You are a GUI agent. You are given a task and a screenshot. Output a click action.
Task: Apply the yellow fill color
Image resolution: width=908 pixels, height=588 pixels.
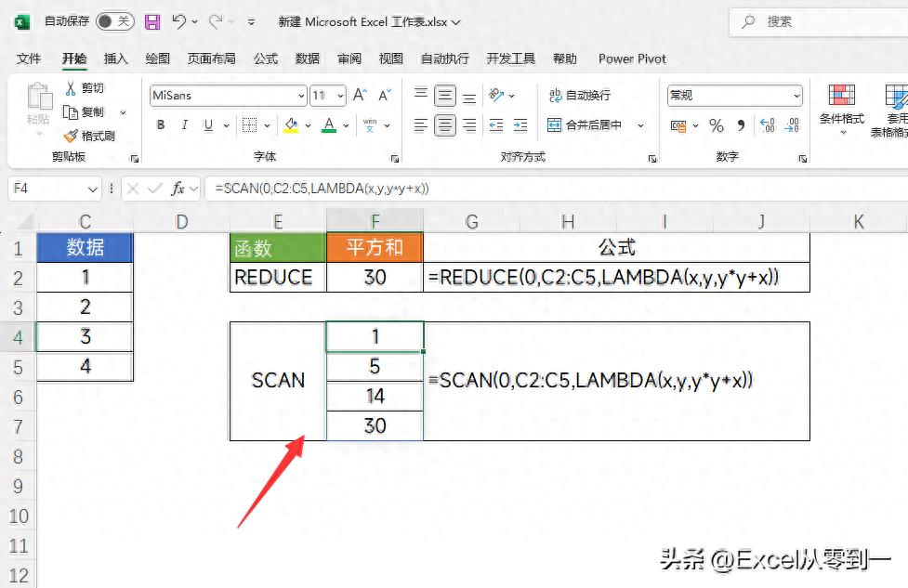[291, 124]
